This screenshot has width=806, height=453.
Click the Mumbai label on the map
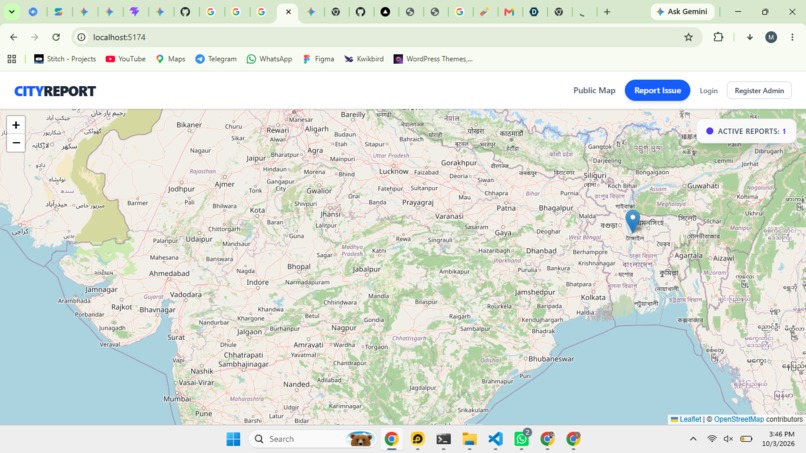[177, 398]
